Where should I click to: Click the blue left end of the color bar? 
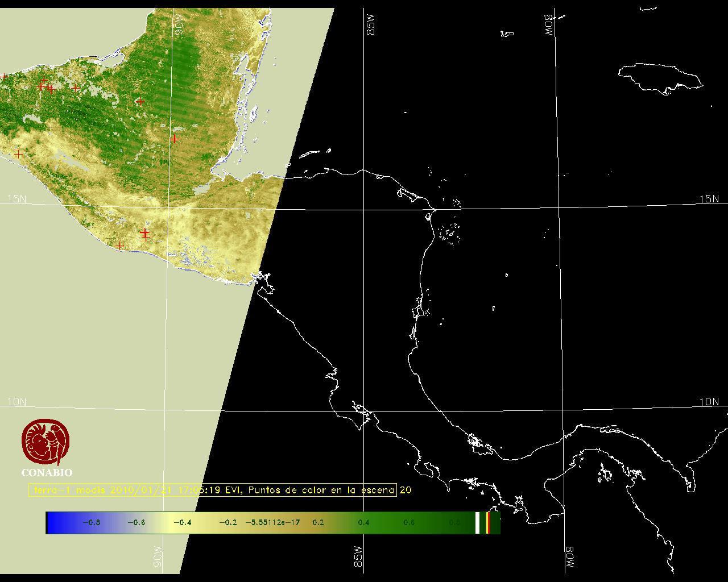click(53, 522)
